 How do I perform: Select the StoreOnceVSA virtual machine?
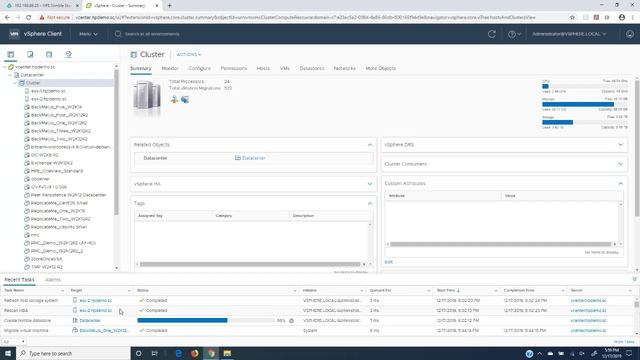tap(47, 259)
